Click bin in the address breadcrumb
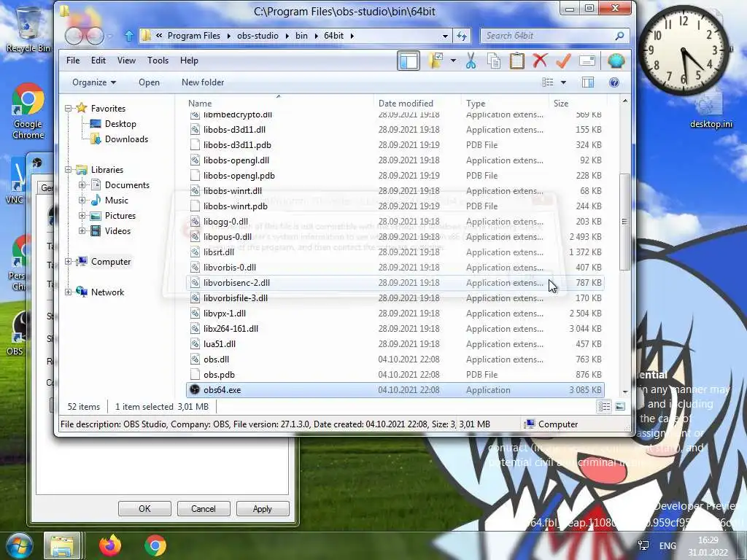The height and width of the screenshot is (560, 747). point(301,36)
